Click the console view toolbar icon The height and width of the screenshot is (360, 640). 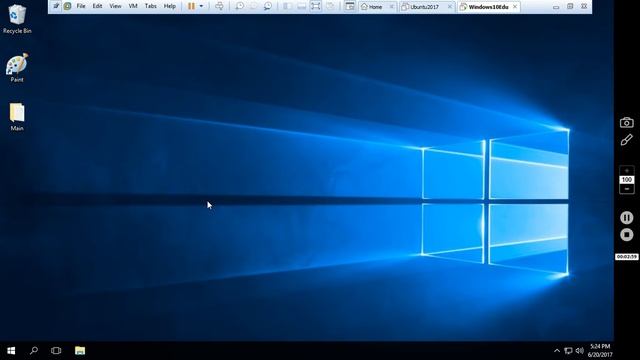[x=350, y=6]
